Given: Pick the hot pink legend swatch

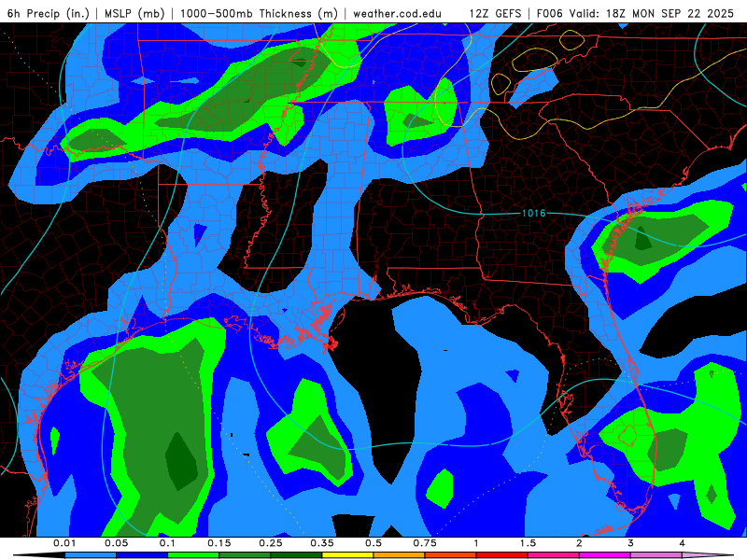Looking at the screenshot, I should [x=554, y=555].
